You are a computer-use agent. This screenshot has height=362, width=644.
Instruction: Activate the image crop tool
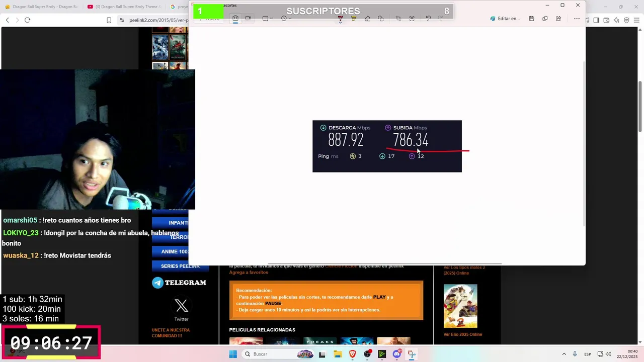[x=398, y=19]
